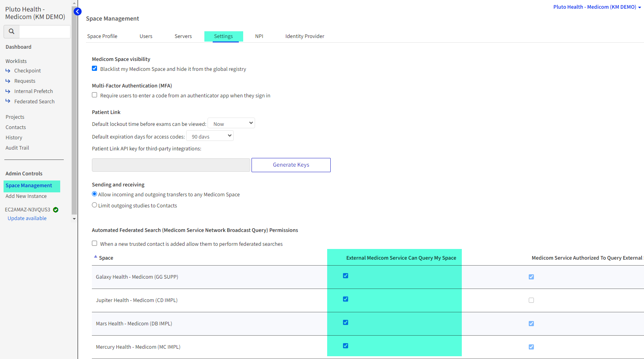
Task: Select the Checkpoint worklist arrow icon
Action: click(x=8, y=70)
